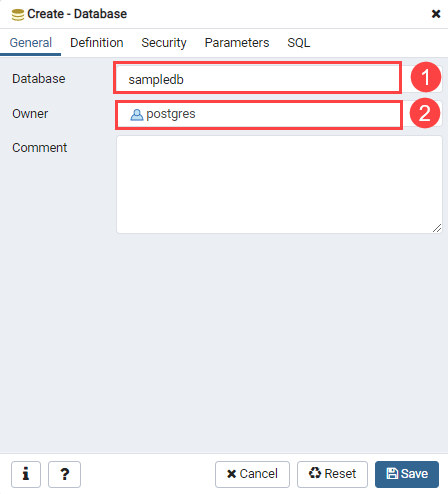Go to the Parameters tab
This screenshot has width=448, height=494.
tap(237, 43)
